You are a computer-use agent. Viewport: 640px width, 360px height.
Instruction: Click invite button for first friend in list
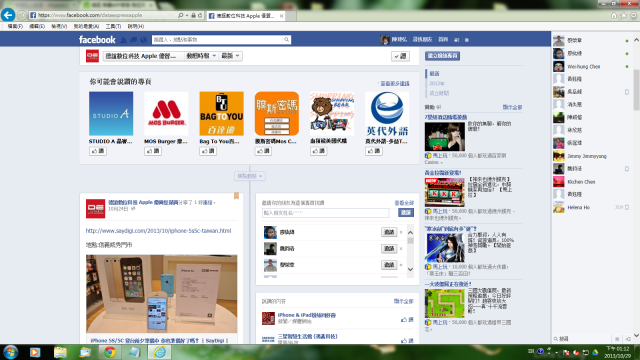[389, 232]
